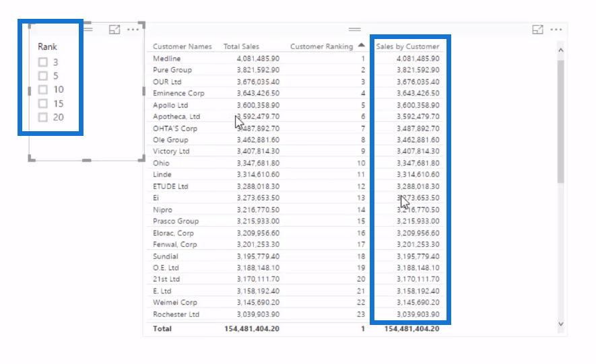596x364 pixels.
Task: Select the E. Ltd customer name
Action: (162, 291)
